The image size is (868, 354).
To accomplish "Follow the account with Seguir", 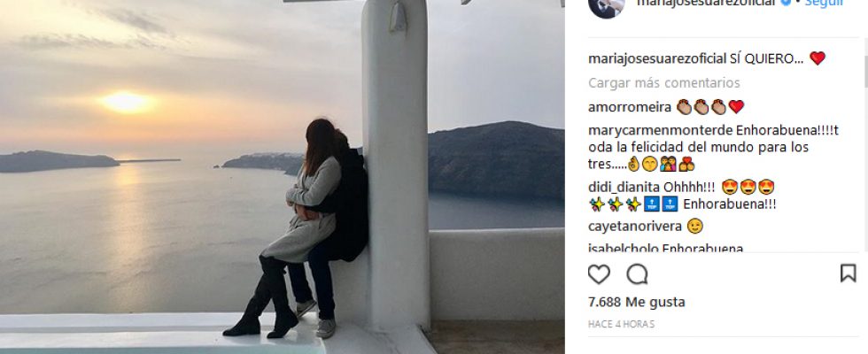I will click(824, 3).
